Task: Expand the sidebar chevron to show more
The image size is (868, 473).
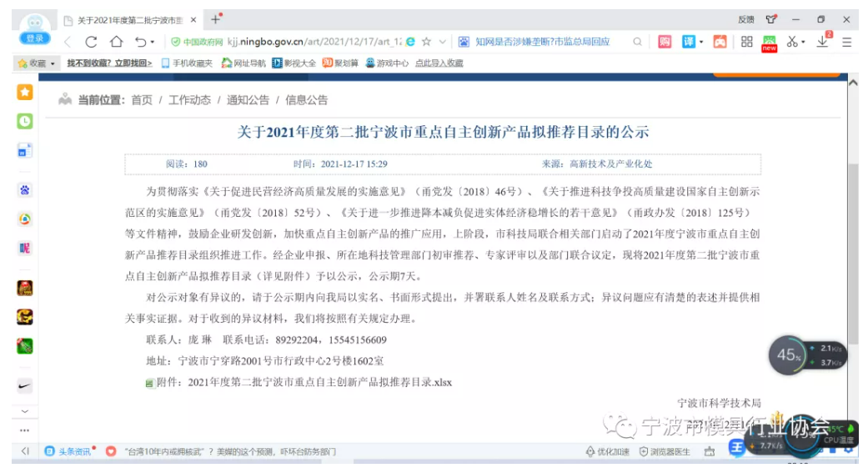Action: click(24, 411)
